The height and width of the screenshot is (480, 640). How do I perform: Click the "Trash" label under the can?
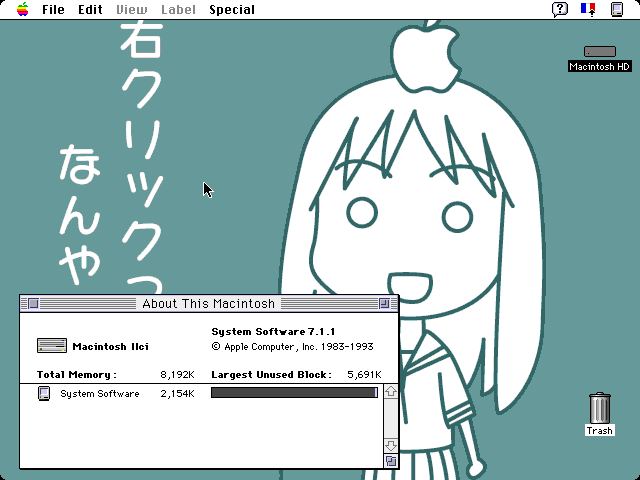pyautogui.click(x=600, y=430)
